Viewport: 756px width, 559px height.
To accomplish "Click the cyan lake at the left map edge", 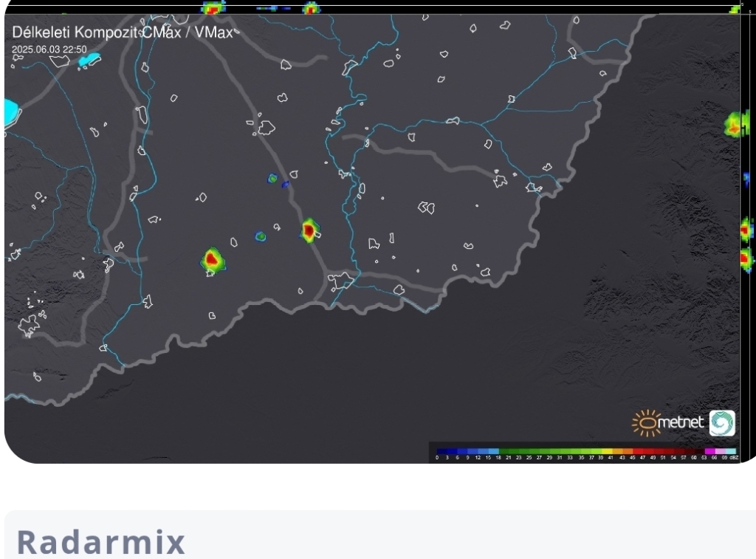I will pos(10,112).
